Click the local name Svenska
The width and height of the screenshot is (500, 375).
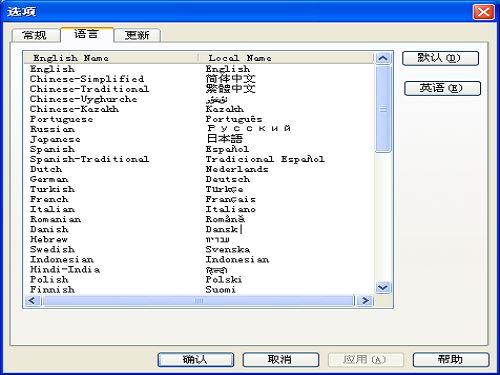click(228, 249)
